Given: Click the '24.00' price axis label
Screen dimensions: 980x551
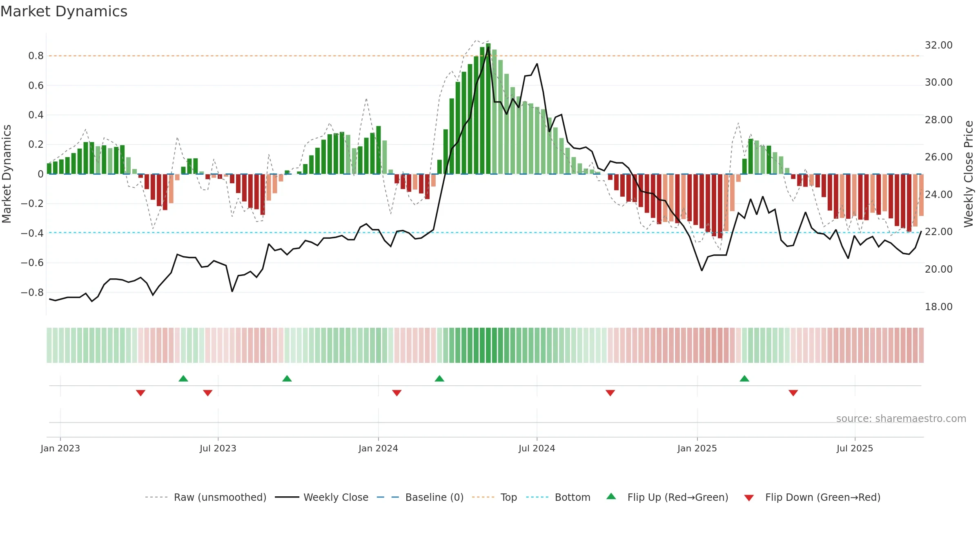Looking at the screenshot, I should coord(939,194).
